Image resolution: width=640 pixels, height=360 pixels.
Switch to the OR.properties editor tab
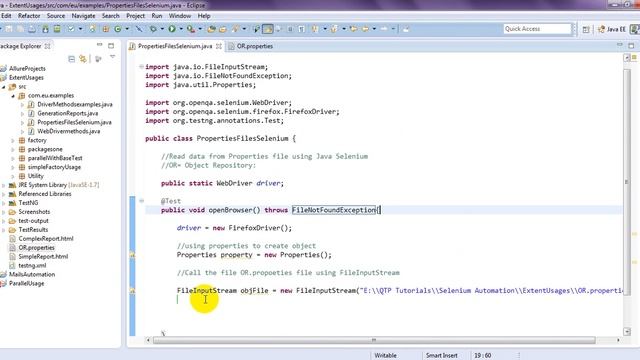pyautogui.click(x=251, y=46)
